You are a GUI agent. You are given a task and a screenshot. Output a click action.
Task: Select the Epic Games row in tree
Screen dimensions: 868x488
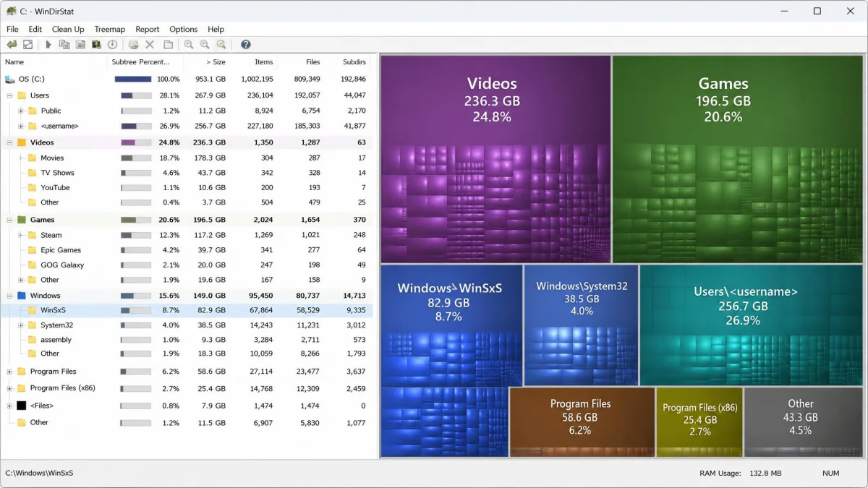pyautogui.click(x=187, y=250)
